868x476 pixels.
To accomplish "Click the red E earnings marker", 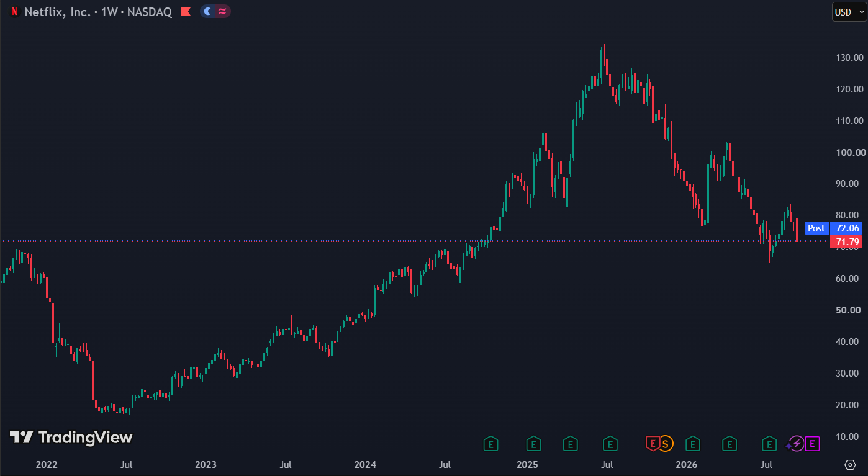I will (652, 443).
